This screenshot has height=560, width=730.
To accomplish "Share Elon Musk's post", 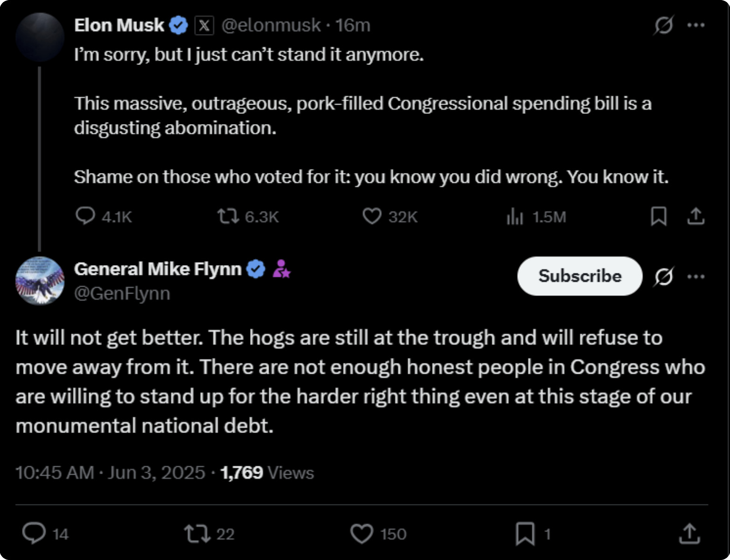I will coord(695,216).
